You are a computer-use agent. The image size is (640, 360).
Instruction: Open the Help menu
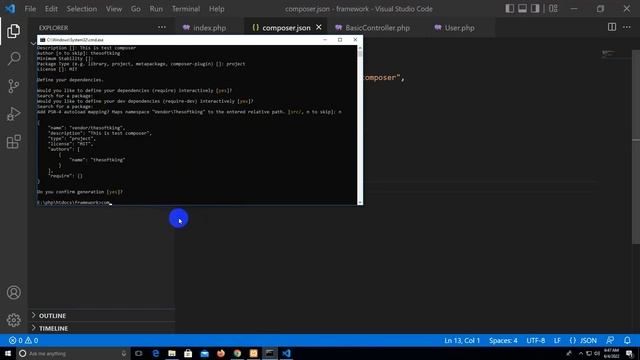pyautogui.click(x=217, y=9)
